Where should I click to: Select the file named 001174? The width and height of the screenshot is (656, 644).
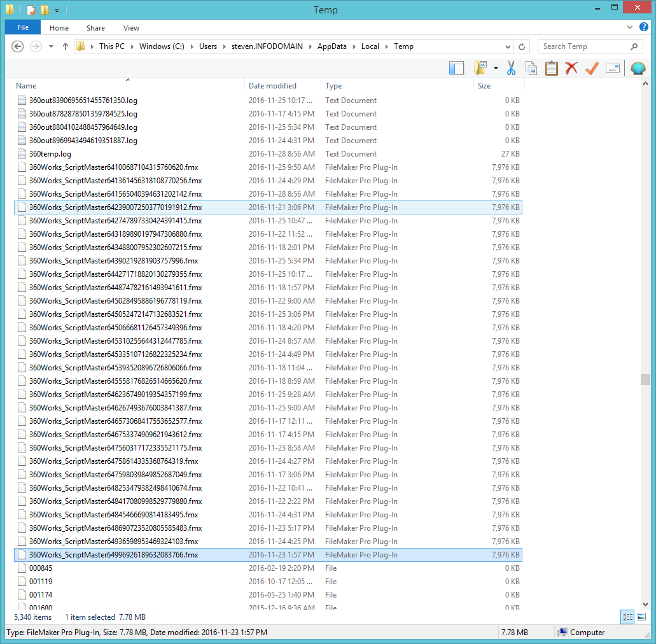point(41,594)
